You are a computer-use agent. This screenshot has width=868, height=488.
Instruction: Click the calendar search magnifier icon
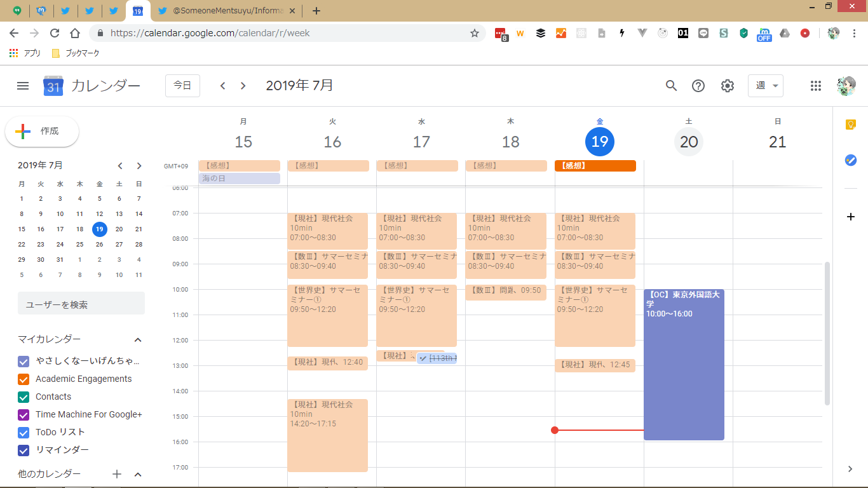(x=671, y=86)
